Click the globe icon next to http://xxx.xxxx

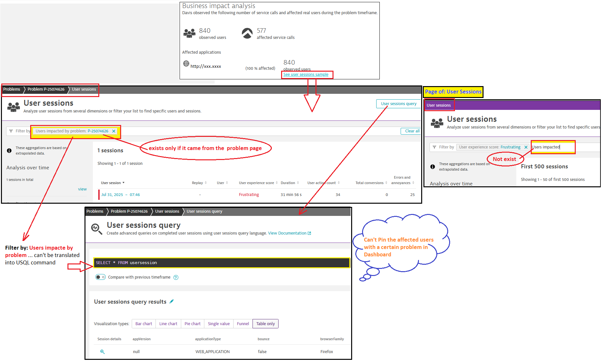coord(186,64)
